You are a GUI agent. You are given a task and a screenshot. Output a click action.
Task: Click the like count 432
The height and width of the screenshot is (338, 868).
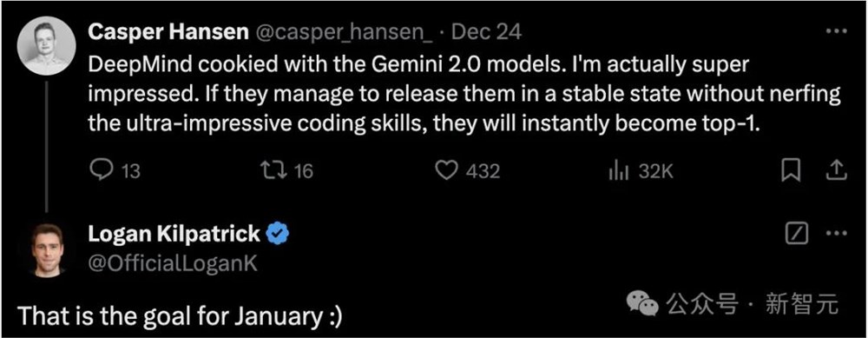click(483, 172)
